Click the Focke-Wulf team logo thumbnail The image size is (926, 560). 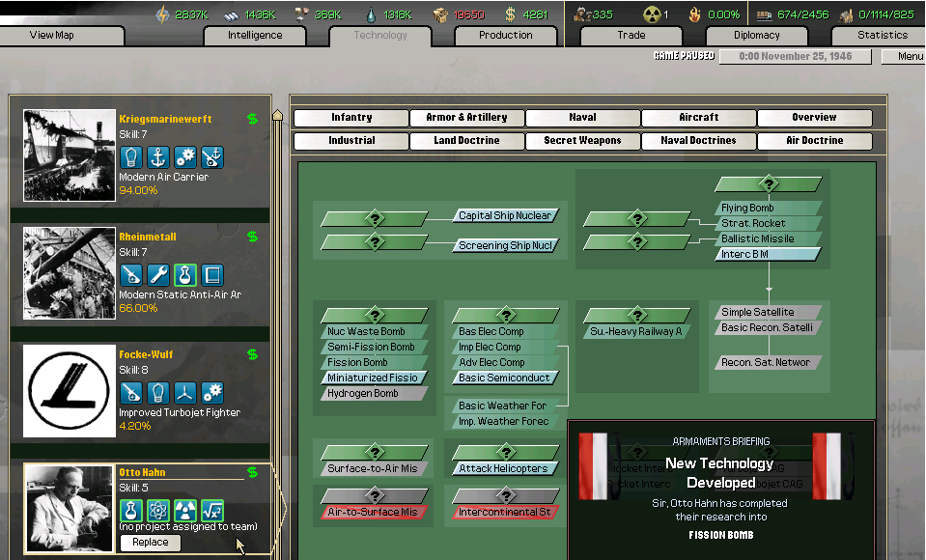coord(70,391)
